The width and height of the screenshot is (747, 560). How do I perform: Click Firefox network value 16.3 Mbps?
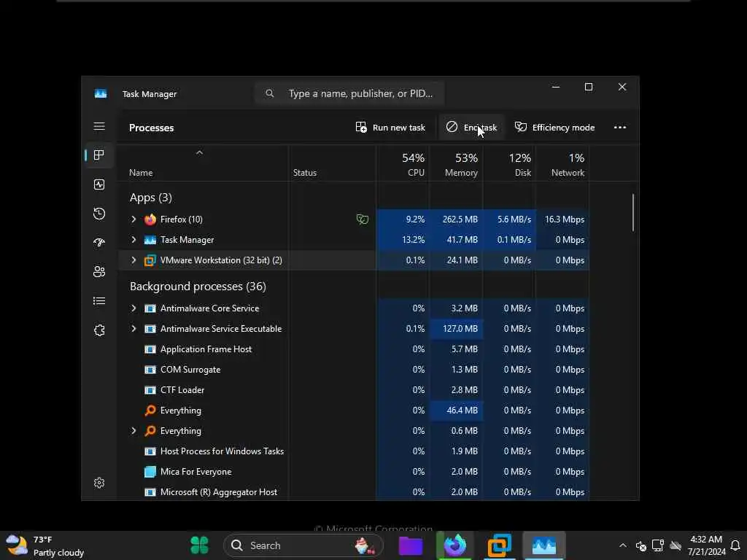click(564, 219)
